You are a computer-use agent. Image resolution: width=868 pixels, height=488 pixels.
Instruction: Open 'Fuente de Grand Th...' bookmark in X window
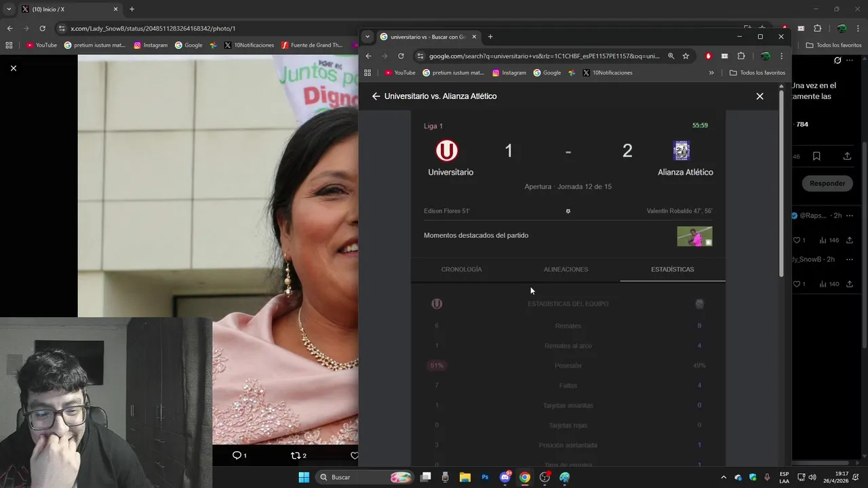[312, 45]
